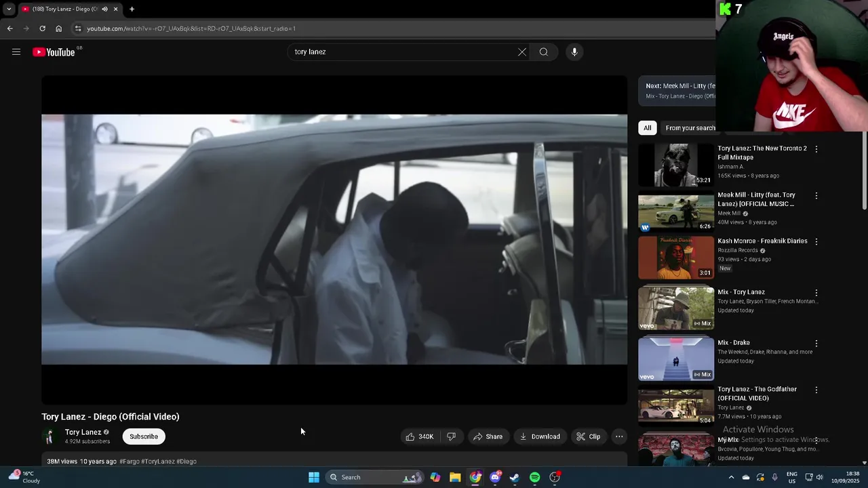Click the main video player
The image size is (868, 488).
pyautogui.click(x=334, y=239)
